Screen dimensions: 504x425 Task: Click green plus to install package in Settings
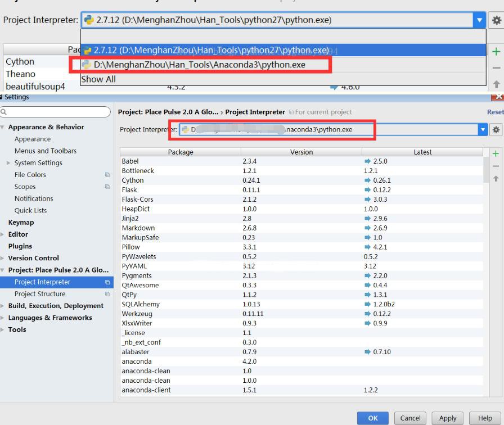click(496, 153)
